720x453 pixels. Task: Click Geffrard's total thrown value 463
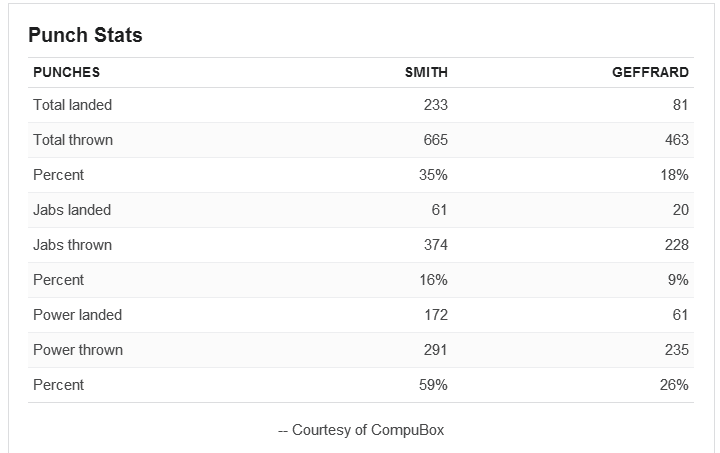677,140
